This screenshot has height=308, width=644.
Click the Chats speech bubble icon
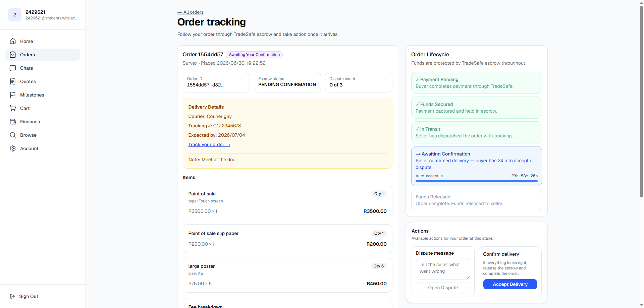[13, 68]
